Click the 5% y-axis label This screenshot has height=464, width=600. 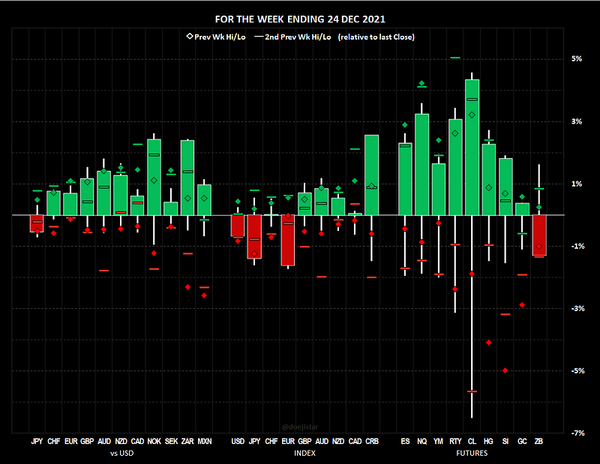pos(577,59)
